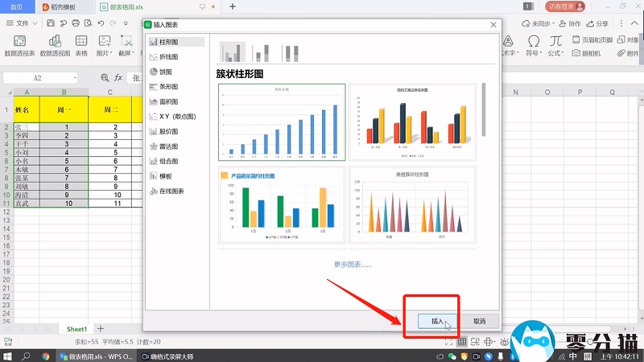Choose the 100% stacked column subtype icon
644x362 pixels.
point(291,52)
